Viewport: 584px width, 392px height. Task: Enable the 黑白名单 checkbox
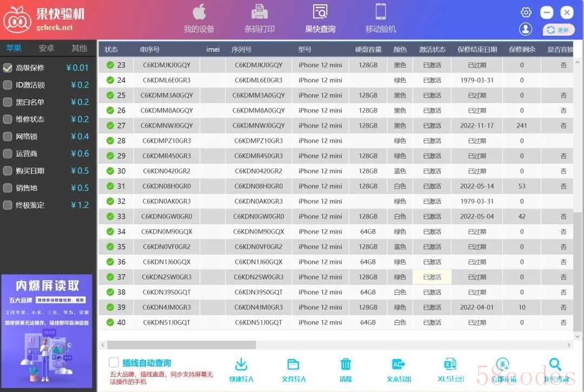tap(8, 102)
